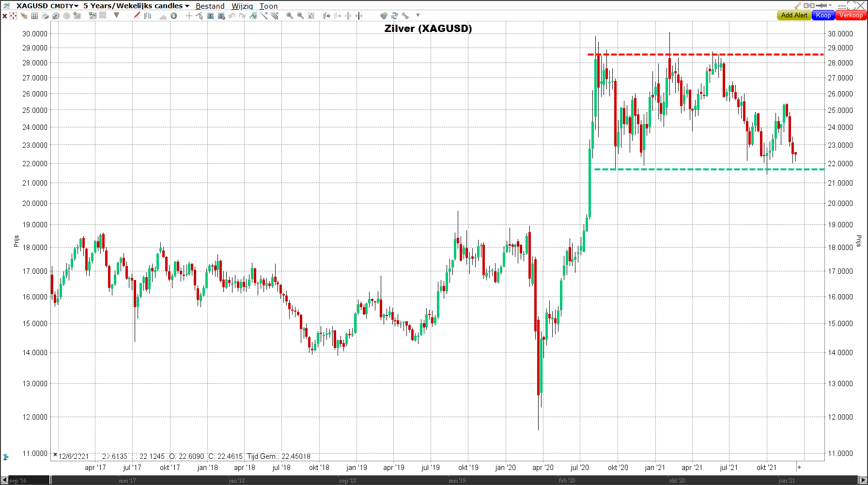Click the colored circles theme icon

point(384,16)
